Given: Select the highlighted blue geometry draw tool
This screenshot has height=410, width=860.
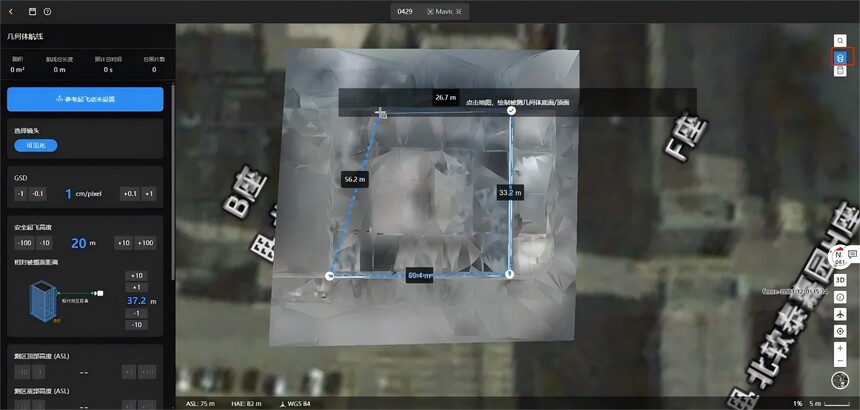Looking at the screenshot, I should (840, 56).
